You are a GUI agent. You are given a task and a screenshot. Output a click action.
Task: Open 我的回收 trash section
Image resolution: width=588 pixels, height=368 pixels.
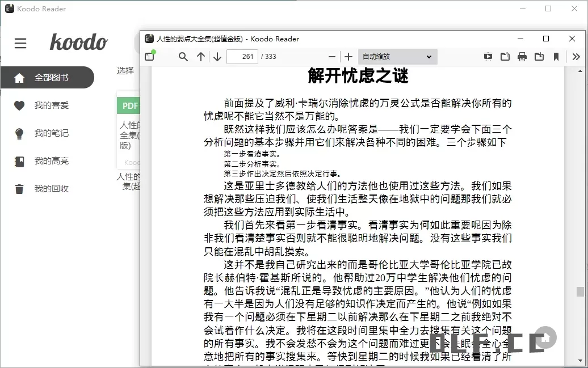tap(51, 189)
